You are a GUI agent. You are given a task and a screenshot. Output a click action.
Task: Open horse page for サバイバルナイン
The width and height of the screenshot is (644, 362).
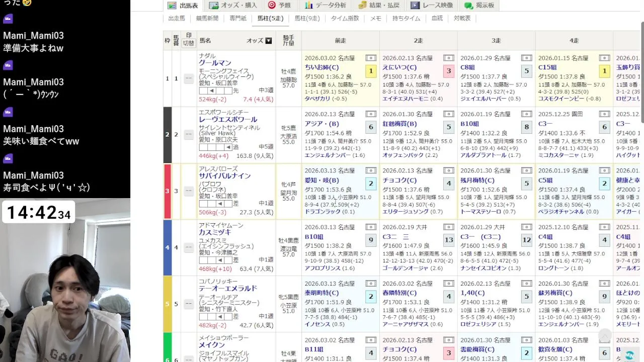tap(224, 176)
